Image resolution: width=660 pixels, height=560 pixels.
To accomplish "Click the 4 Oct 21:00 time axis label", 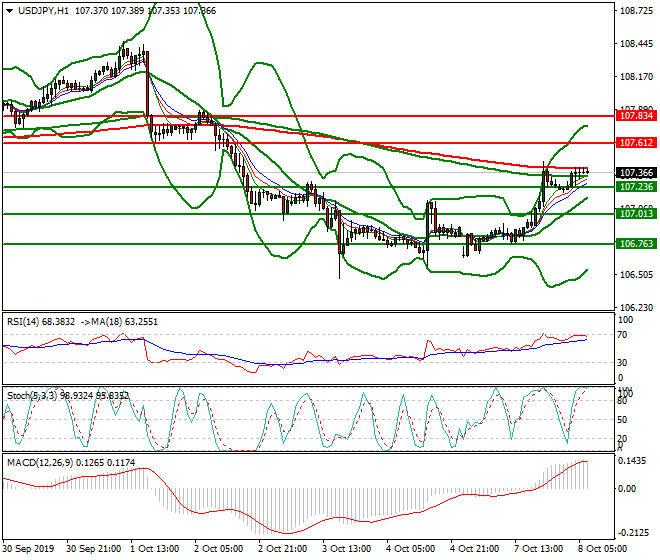I will [x=476, y=549].
